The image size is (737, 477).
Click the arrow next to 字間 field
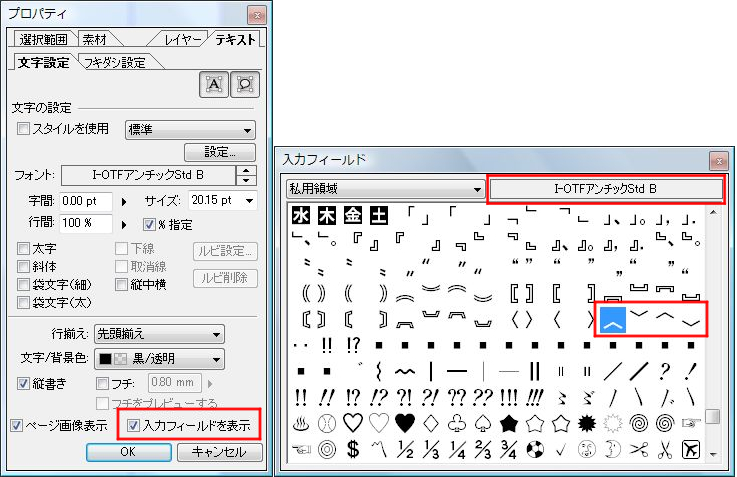point(124,202)
